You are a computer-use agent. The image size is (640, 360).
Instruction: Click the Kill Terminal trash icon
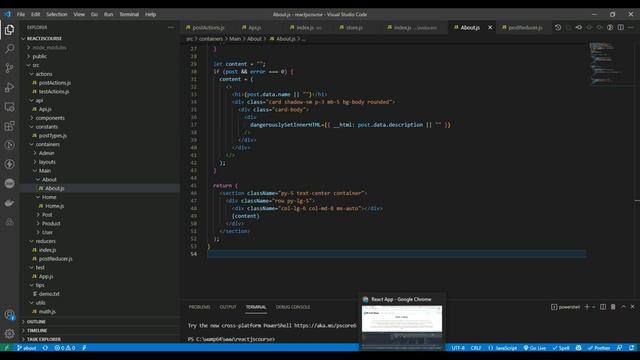(613, 307)
